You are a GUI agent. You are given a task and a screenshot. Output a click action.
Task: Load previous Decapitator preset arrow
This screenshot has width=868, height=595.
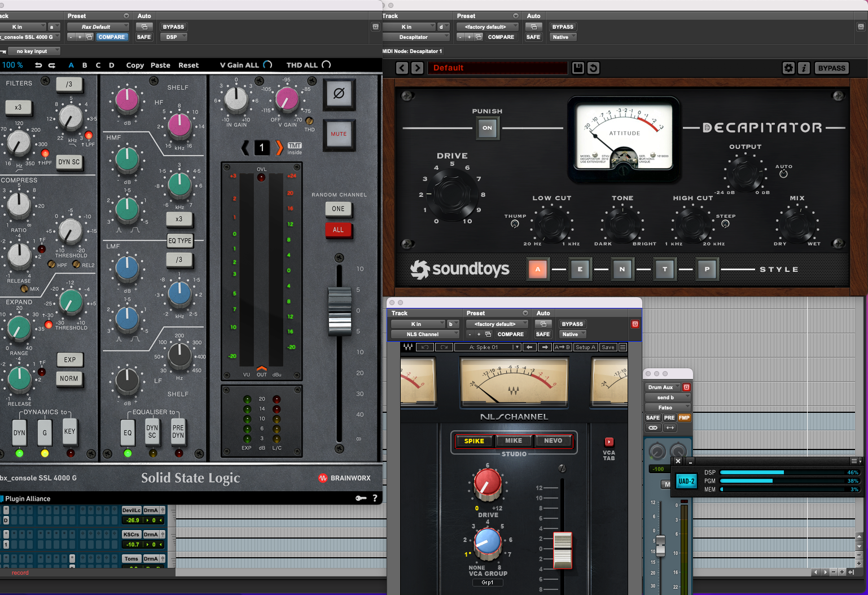402,68
